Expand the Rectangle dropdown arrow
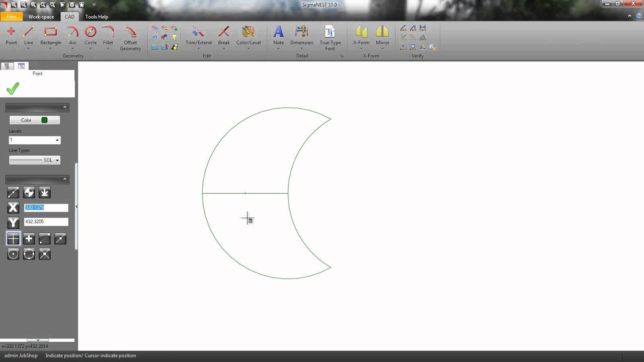Viewport: 644px width, 362px height. [x=50, y=49]
